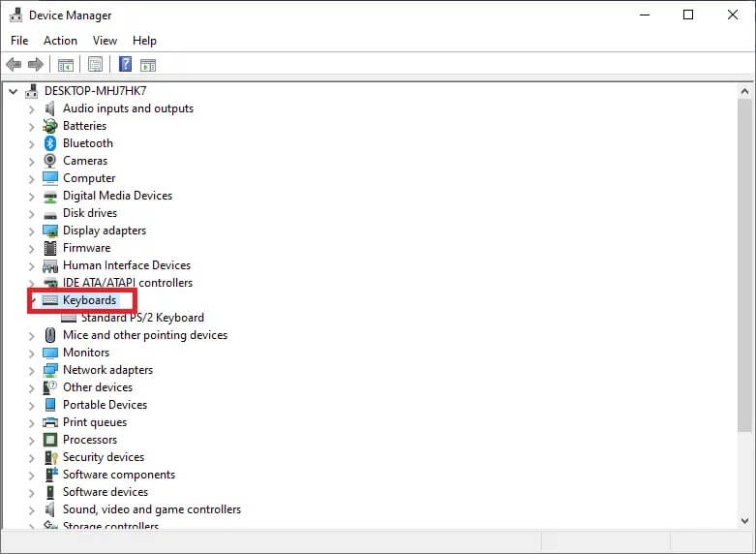Click the Firmware chip icon

(x=50, y=248)
